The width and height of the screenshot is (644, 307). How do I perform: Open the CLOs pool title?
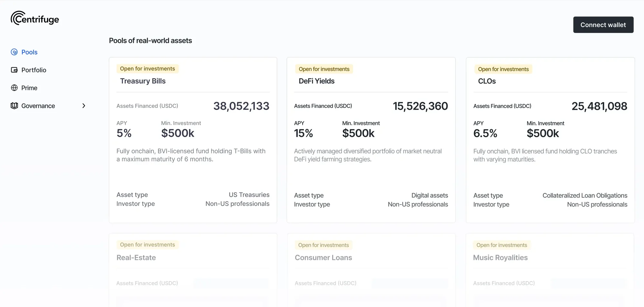point(487,81)
